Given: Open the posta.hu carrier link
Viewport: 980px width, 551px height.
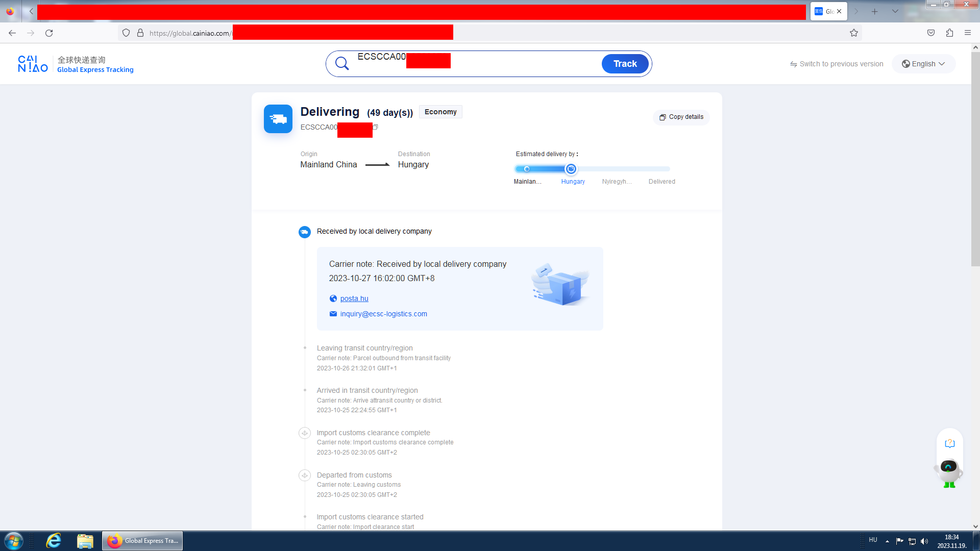Looking at the screenshot, I should 354,298.
